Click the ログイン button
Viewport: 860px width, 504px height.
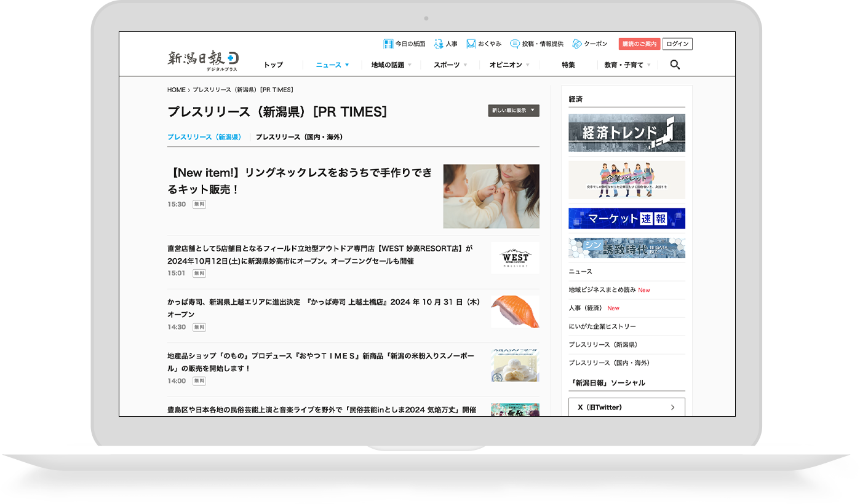[x=678, y=44]
